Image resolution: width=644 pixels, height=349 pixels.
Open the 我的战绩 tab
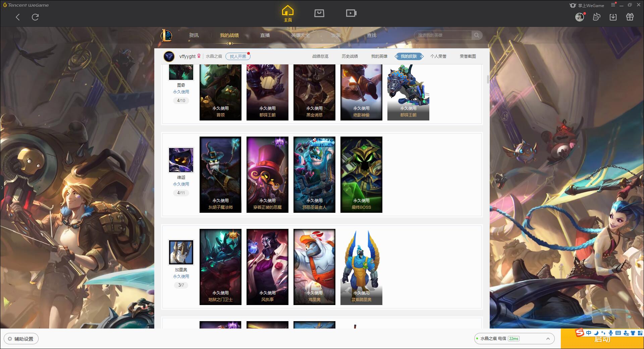(229, 35)
